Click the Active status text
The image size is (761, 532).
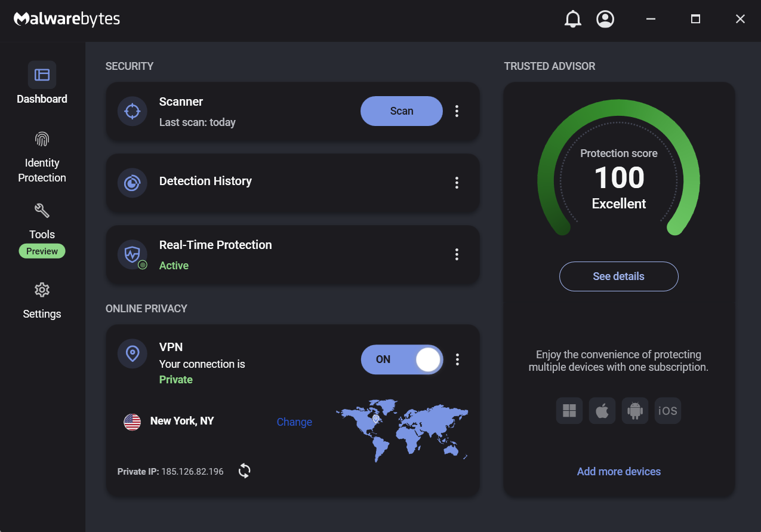pyautogui.click(x=174, y=266)
